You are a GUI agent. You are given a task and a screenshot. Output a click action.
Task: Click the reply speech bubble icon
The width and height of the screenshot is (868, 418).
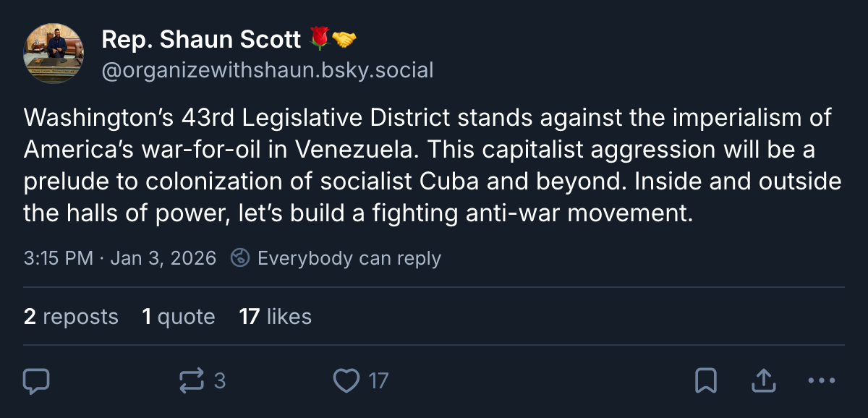36,380
